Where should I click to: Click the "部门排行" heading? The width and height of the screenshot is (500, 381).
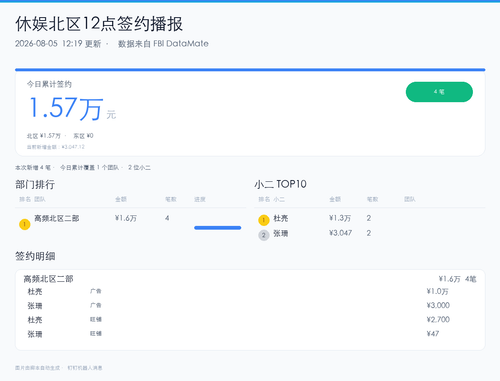coord(35,184)
